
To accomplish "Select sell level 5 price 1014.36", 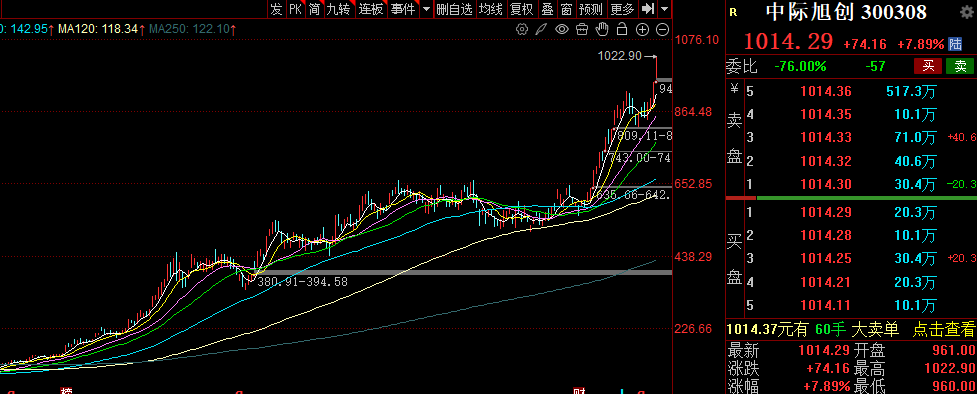I will coord(826,92).
